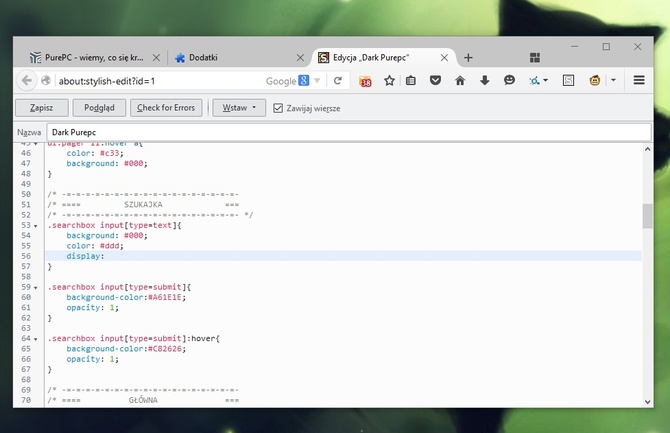Open the downloads arrow icon

click(x=484, y=80)
